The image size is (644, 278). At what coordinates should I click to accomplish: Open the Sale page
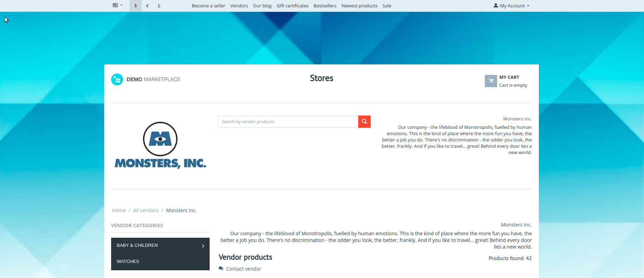point(387,6)
